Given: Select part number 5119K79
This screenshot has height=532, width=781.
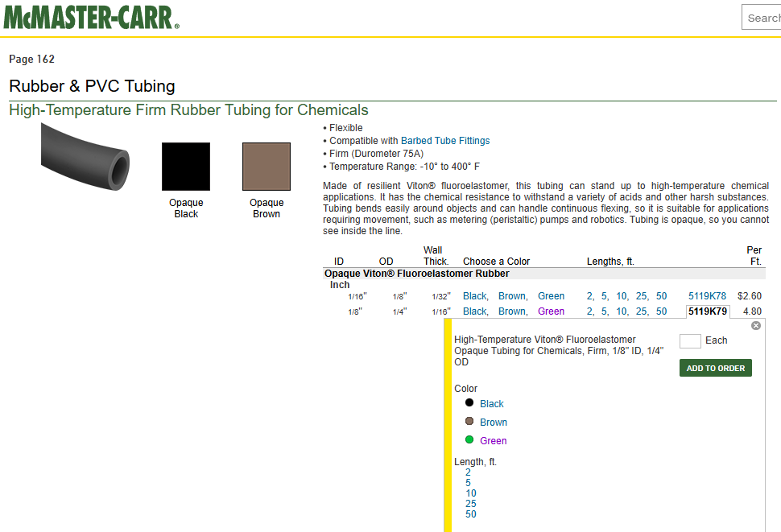Looking at the screenshot, I should 708,311.
